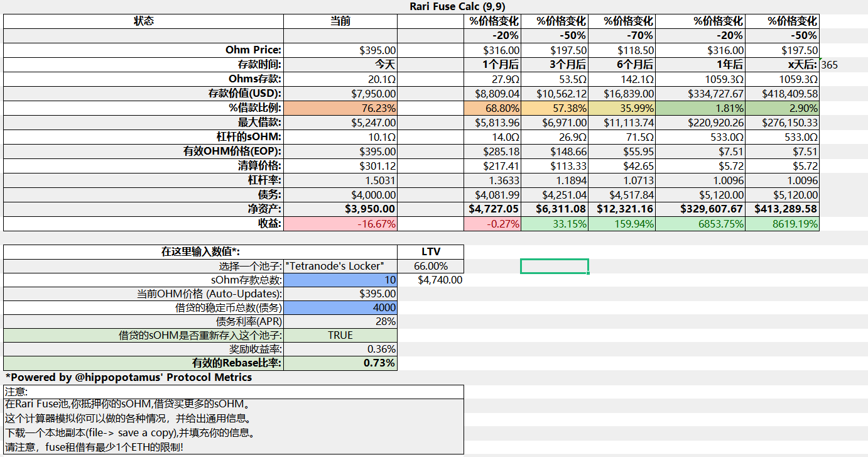Click the 状态 header cell

(x=143, y=21)
